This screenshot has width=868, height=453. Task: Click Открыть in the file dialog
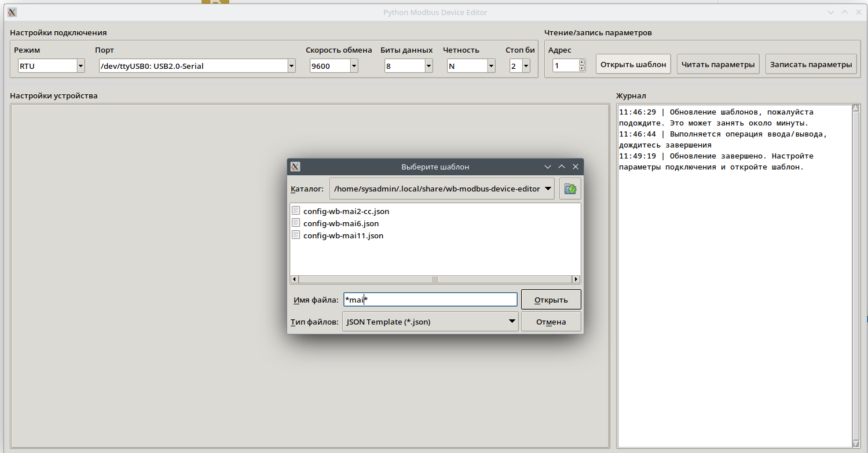click(x=551, y=300)
